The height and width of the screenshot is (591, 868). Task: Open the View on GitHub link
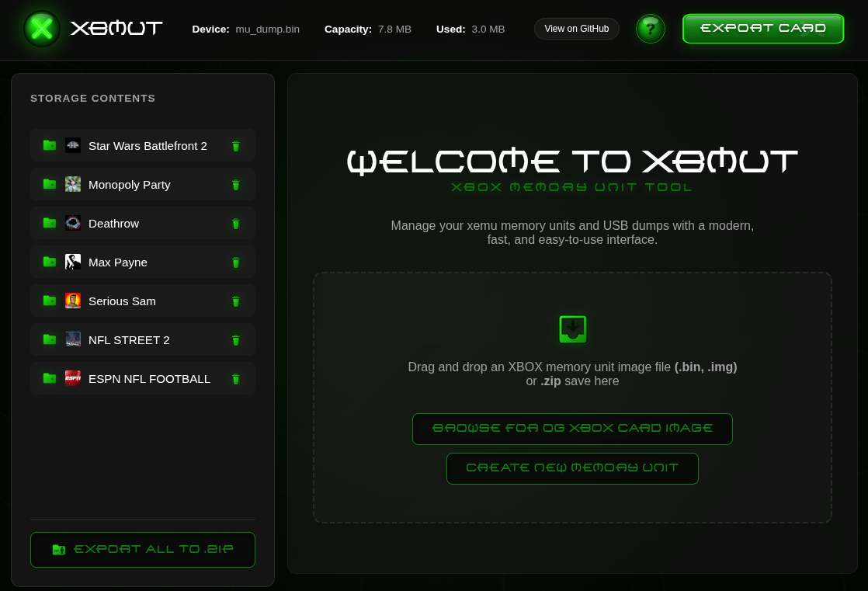pyautogui.click(x=577, y=28)
